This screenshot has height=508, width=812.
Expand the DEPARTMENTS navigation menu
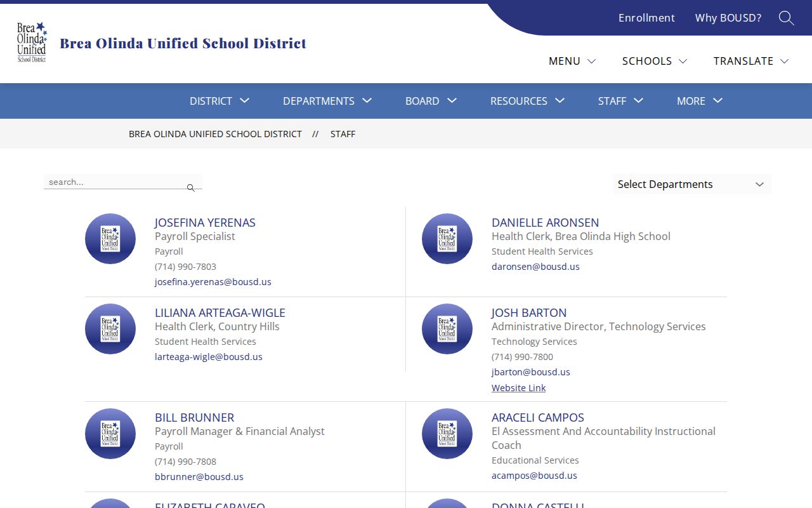tap(327, 101)
